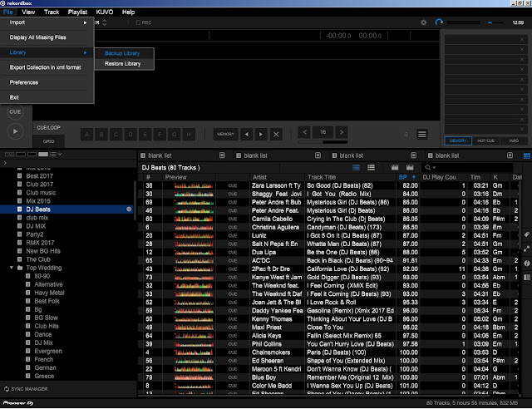The height and width of the screenshot is (409, 532).
Task: Open related tracks icon on right sidebar
Action: coord(526,249)
